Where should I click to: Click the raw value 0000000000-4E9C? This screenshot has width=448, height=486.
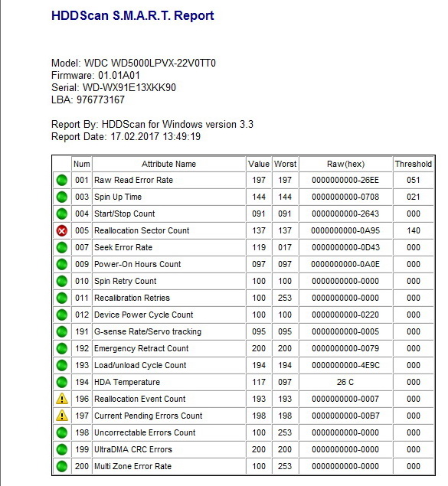[x=345, y=365]
